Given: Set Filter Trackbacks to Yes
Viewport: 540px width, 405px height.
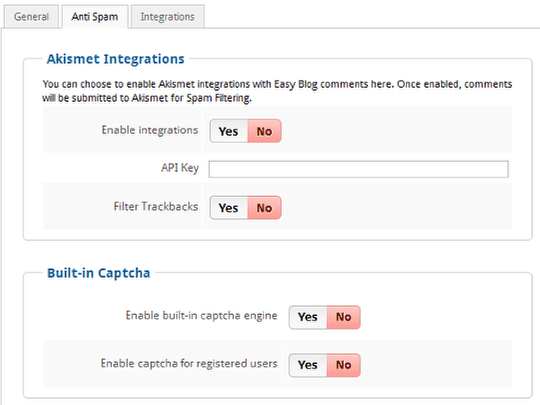Looking at the screenshot, I should pyautogui.click(x=229, y=208).
